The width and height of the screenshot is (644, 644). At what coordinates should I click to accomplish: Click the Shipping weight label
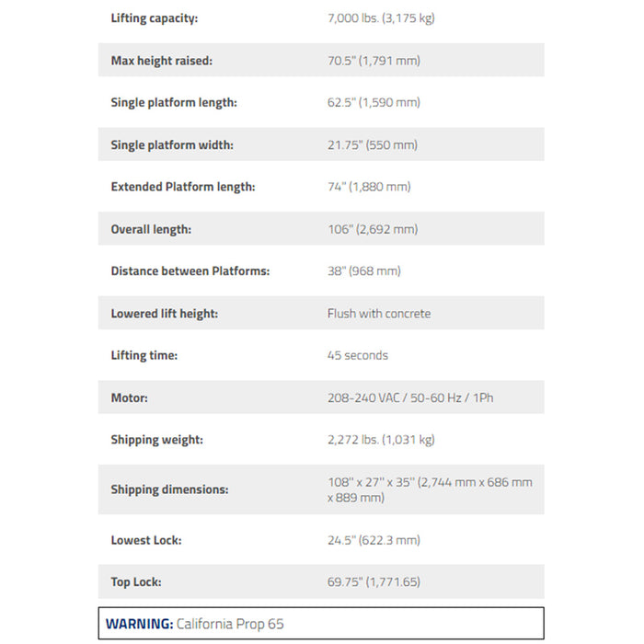coord(157,440)
